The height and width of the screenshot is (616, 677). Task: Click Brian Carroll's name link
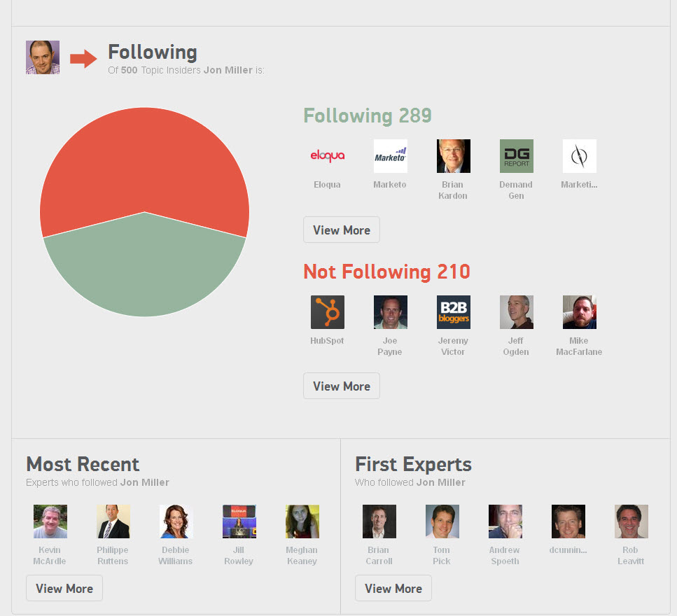point(379,555)
